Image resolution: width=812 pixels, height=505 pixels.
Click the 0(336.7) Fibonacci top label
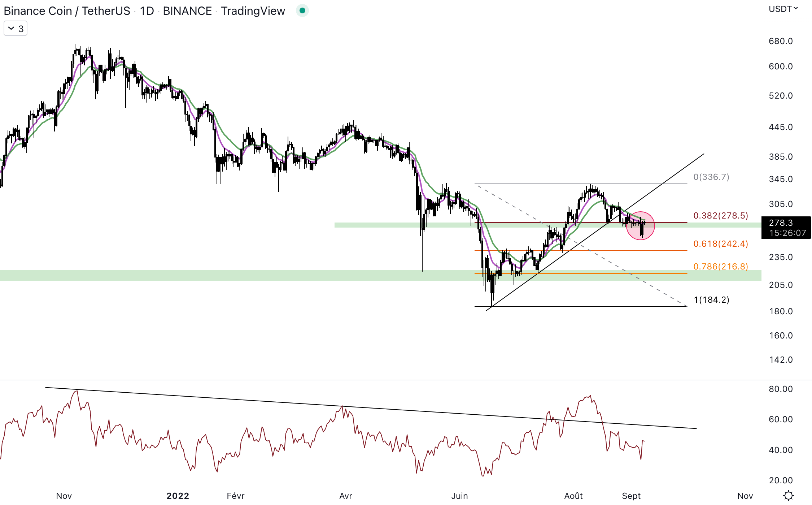pos(711,177)
